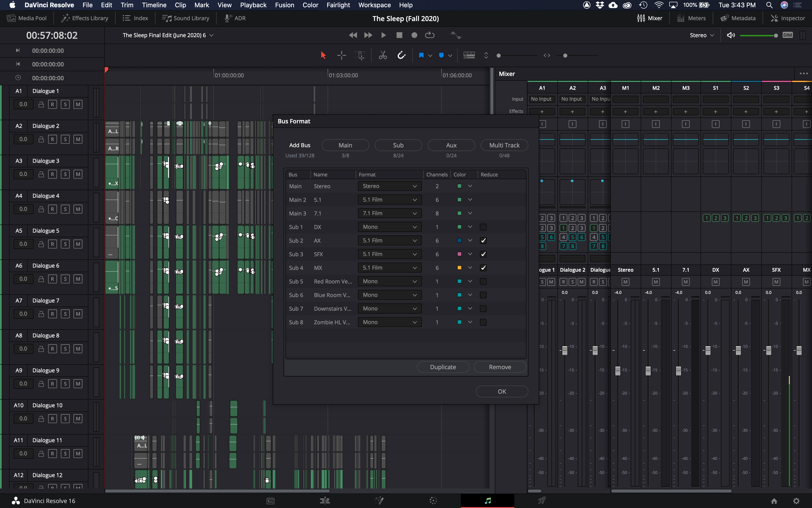Solo the Dialogue 3 track

coord(65,174)
